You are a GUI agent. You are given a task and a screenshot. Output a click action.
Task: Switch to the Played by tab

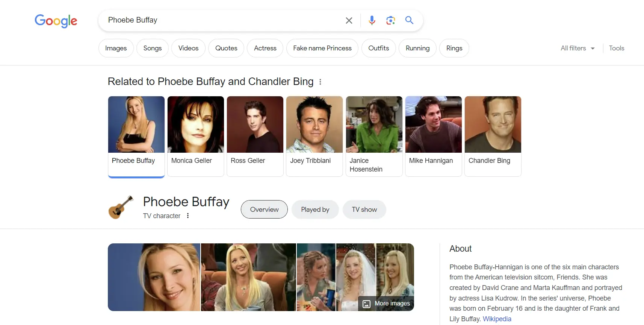(315, 210)
